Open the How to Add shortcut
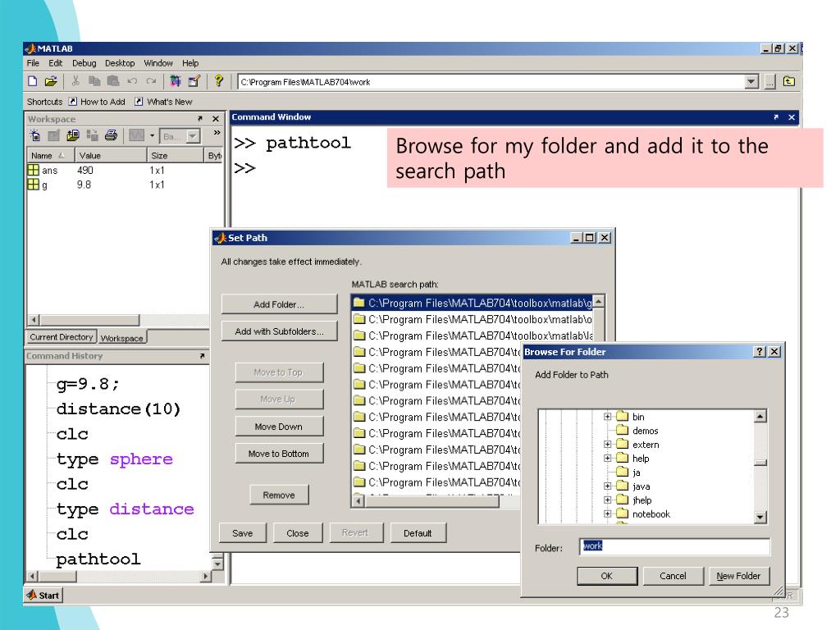Screen dimensions: 840x630 click(97, 102)
